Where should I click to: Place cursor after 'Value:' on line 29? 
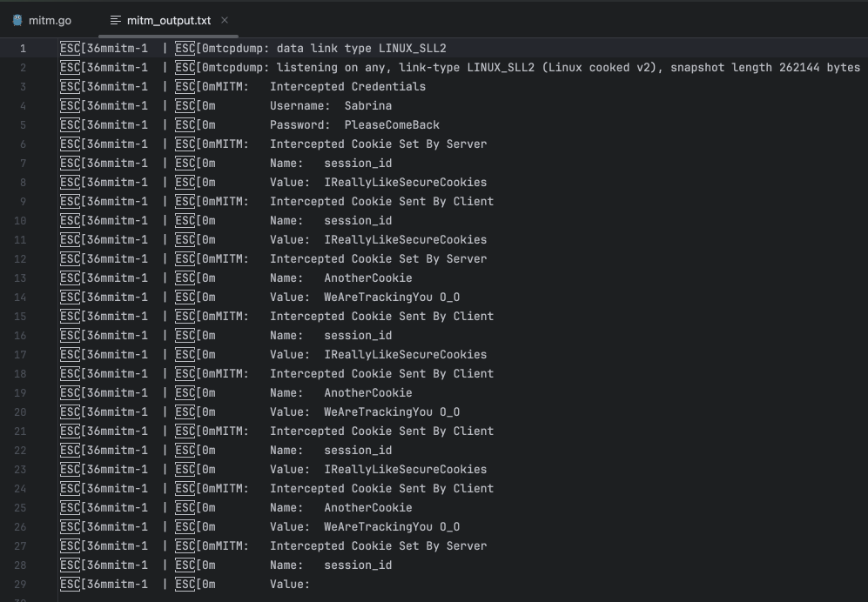[312, 585]
